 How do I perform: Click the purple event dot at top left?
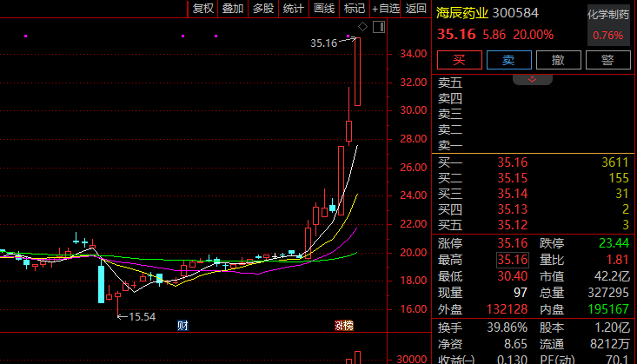[x=26, y=36]
